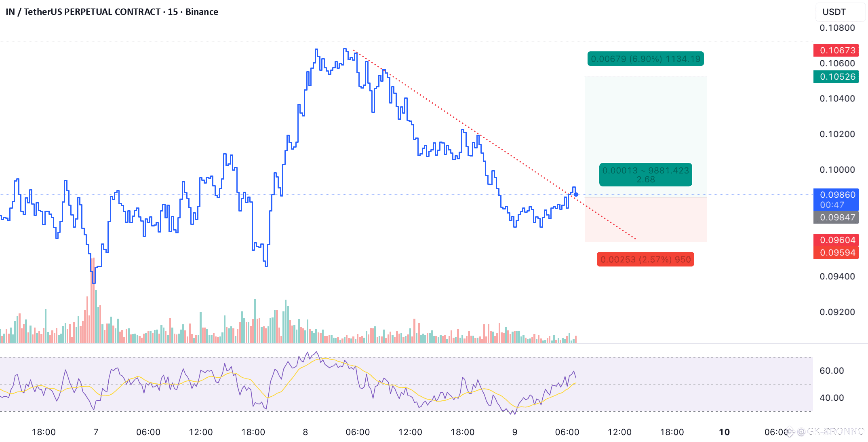Click the green take-profit zone of long position
This screenshot has width=868, height=442.
[x=645, y=121]
